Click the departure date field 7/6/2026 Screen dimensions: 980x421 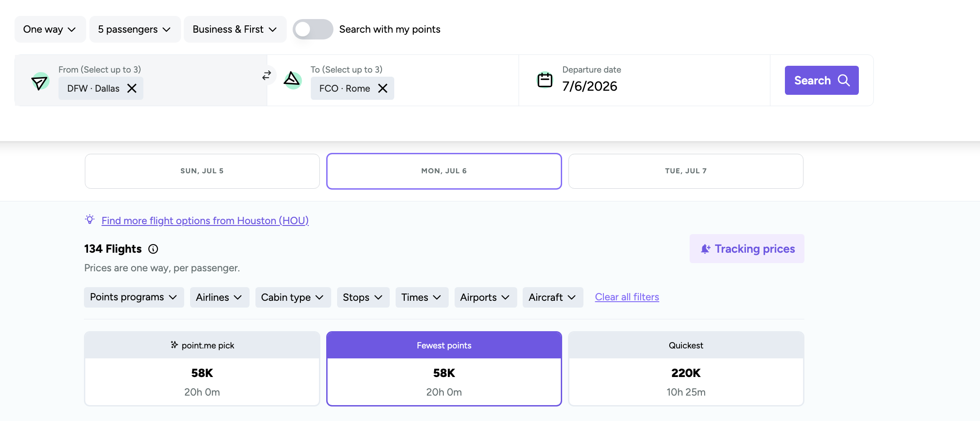590,86
